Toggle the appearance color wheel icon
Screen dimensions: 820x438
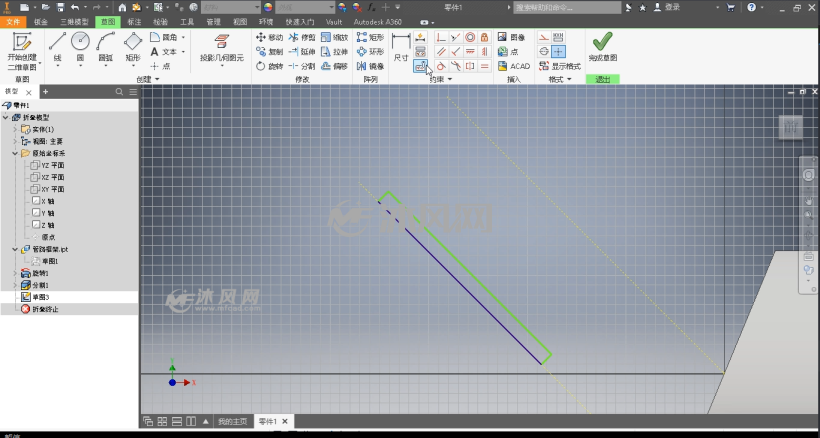(x=268, y=7)
